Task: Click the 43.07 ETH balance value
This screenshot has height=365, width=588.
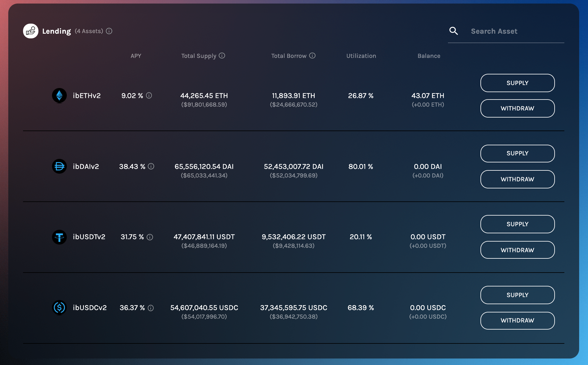Action: coord(428,96)
